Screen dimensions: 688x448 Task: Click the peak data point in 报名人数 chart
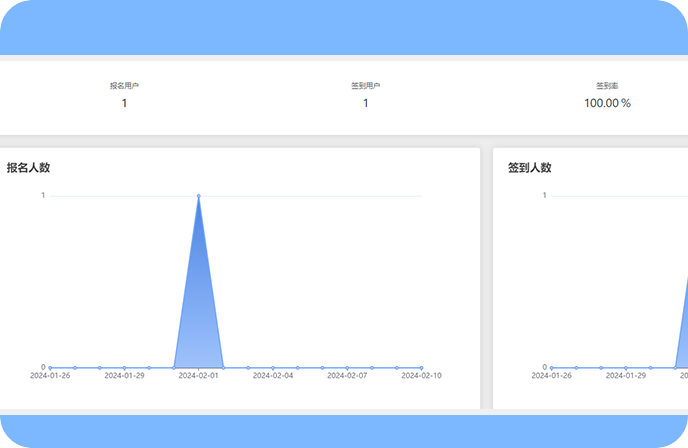point(198,196)
